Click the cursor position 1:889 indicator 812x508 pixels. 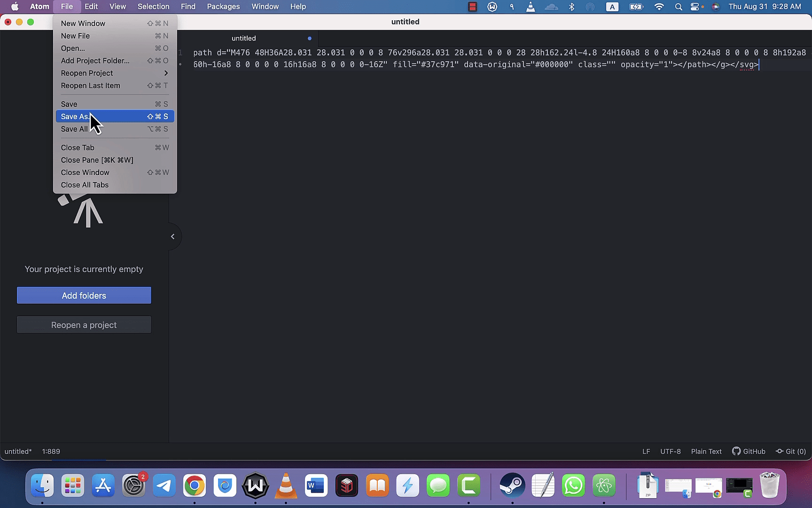click(51, 451)
